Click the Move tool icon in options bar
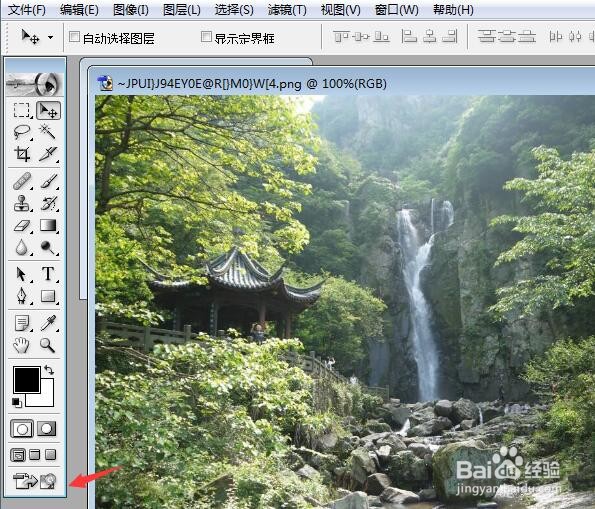595x509 pixels. point(30,37)
